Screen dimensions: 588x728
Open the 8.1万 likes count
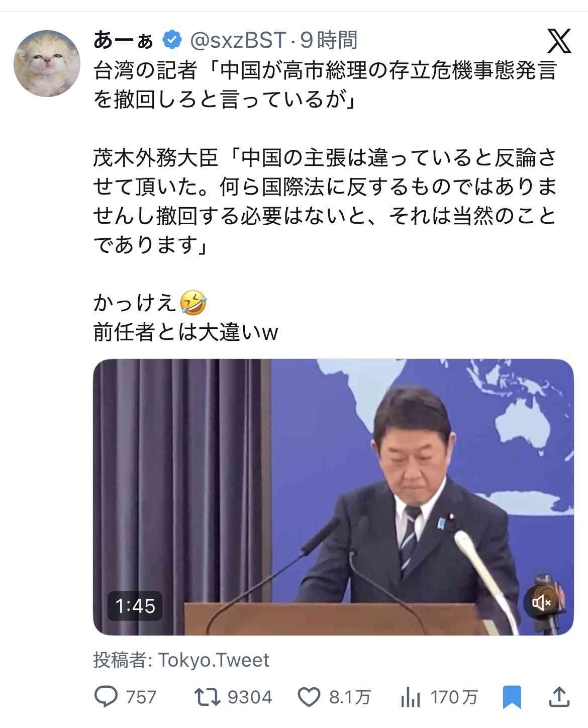pos(350,697)
